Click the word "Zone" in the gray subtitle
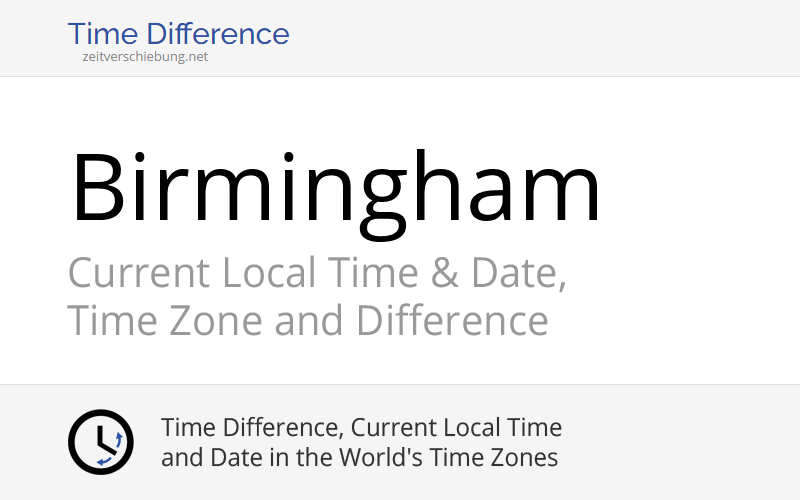 (x=216, y=322)
